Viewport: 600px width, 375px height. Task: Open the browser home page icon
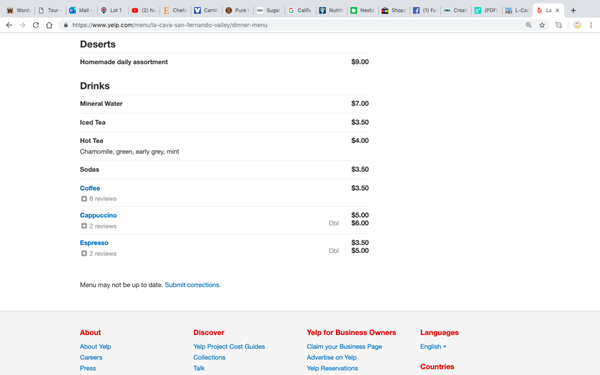coord(49,25)
